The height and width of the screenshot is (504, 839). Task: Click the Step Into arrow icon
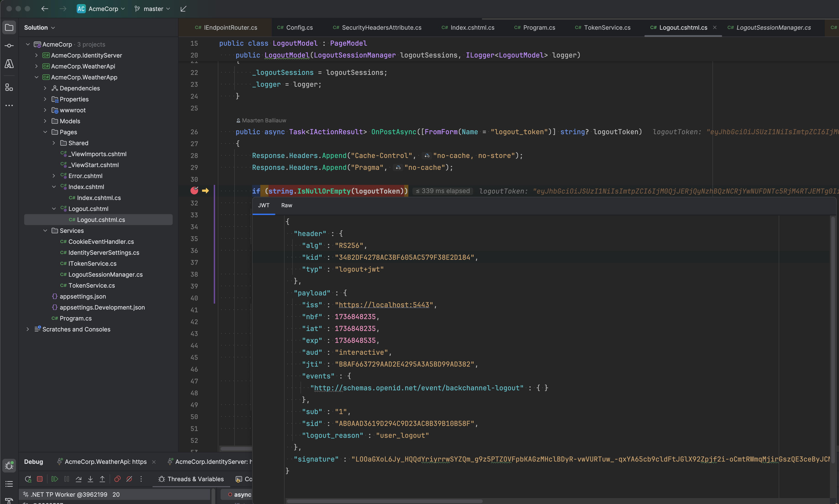[x=90, y=479]
